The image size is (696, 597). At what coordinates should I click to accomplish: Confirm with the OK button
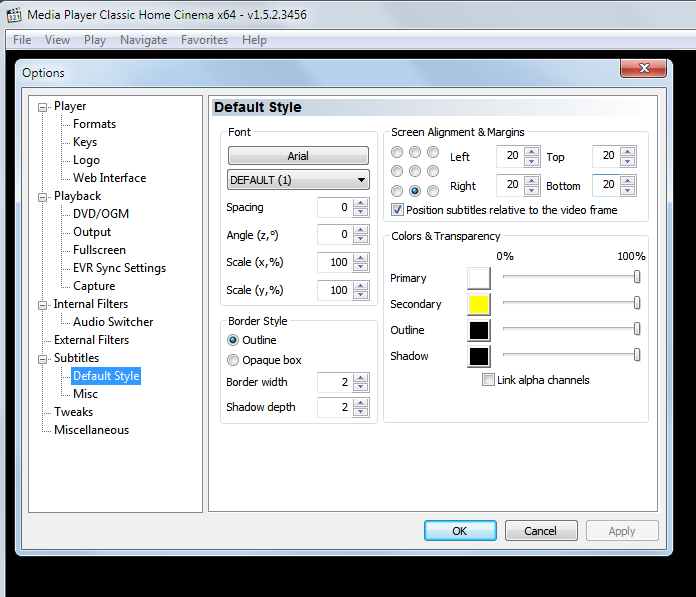(460, 530)
